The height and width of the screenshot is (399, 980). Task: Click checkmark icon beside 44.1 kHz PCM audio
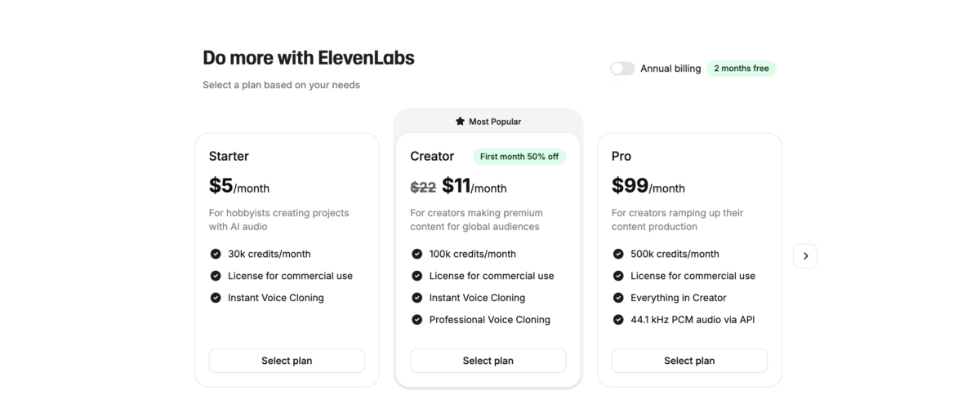pos(618,320)
